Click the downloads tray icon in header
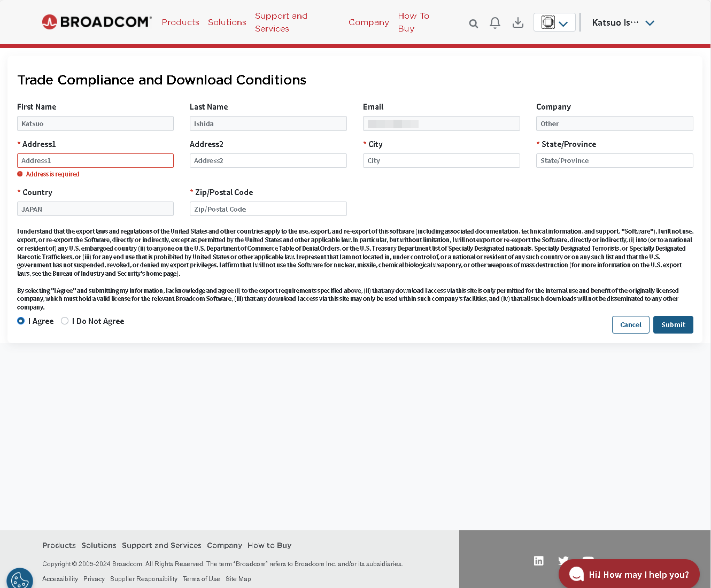 point(518,22)
